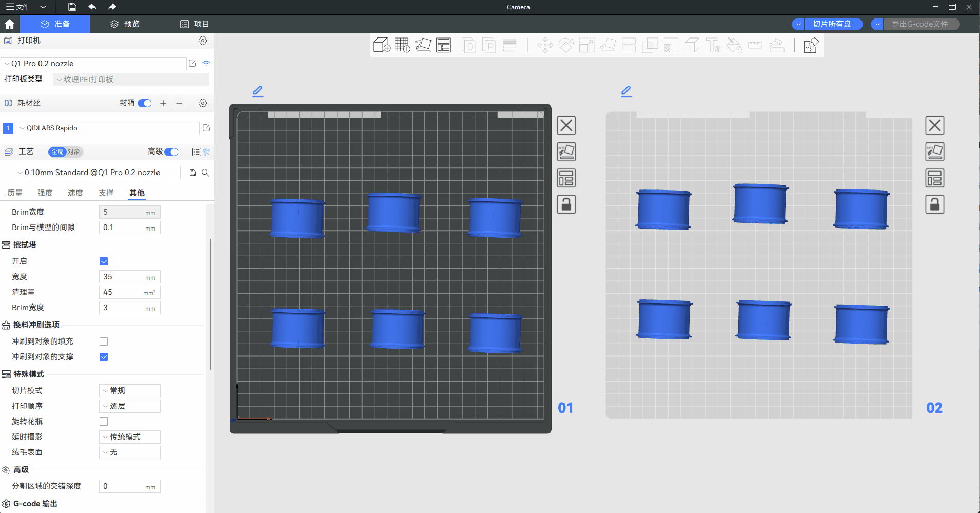Image resolution: width=980 pixels, height=513 pixels.
Task: Click the 擦拭塔 宽度 input field
Action: 123,277
